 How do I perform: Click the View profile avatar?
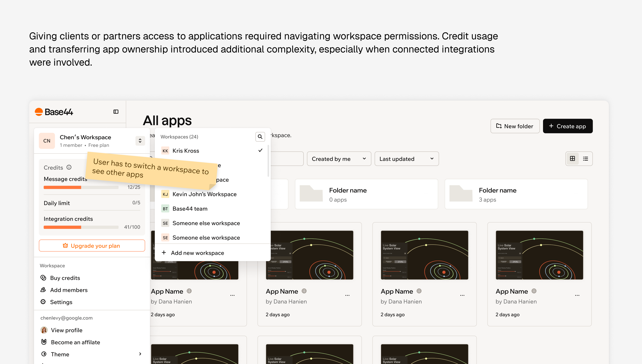[x=44, y=330]
